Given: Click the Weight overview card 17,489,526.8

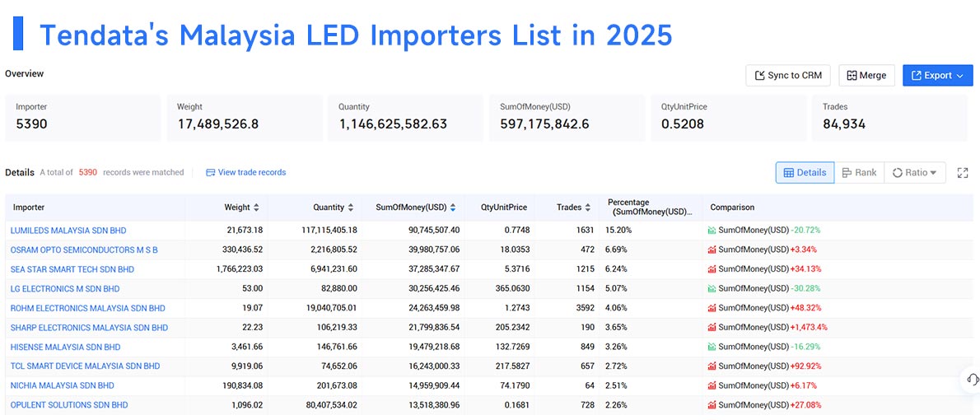Looking at the screenshot, I should coord(245,118).
